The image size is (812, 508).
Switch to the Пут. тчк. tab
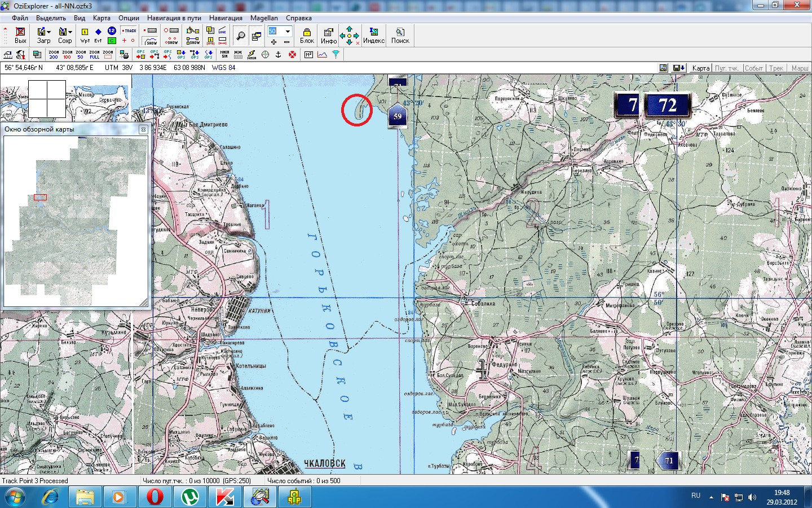727,68
